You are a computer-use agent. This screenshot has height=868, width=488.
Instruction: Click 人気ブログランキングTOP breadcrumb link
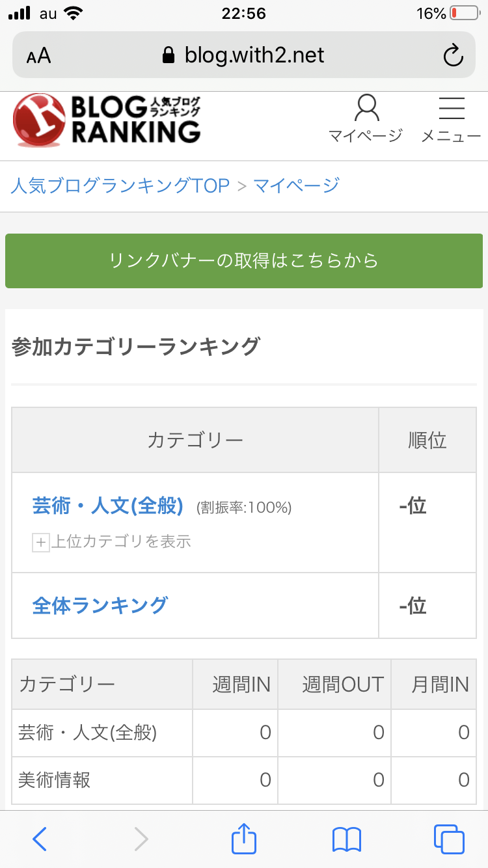[120, 185]
